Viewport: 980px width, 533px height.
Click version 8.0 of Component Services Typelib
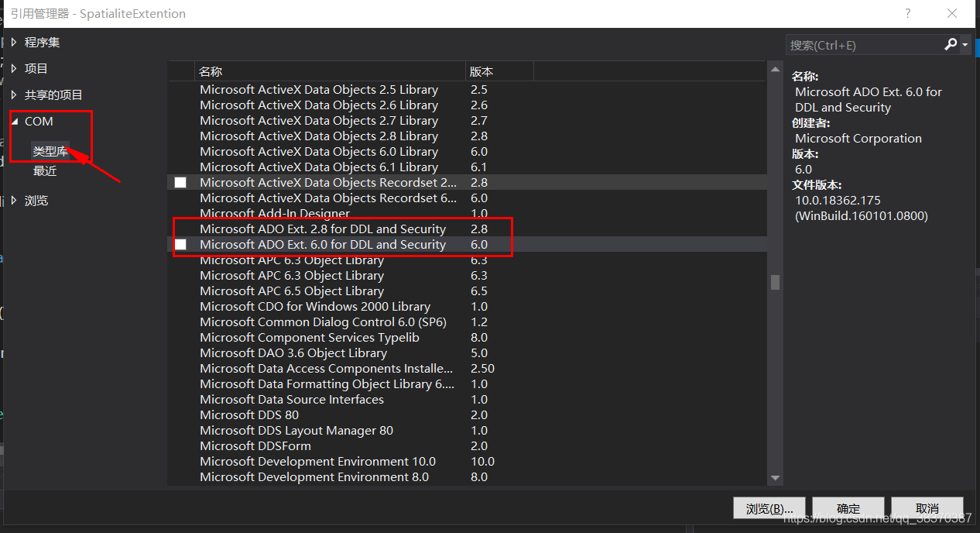pos(479,338)
